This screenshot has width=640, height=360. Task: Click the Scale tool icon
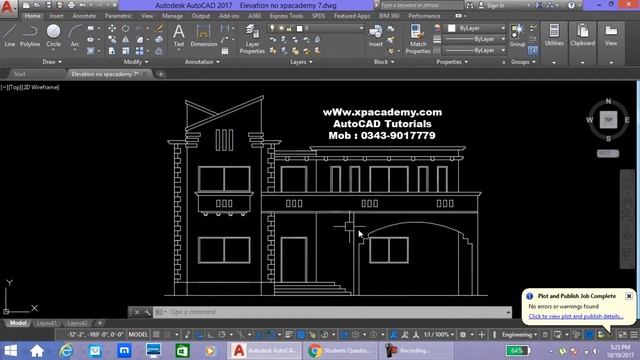tap(126, 51)
